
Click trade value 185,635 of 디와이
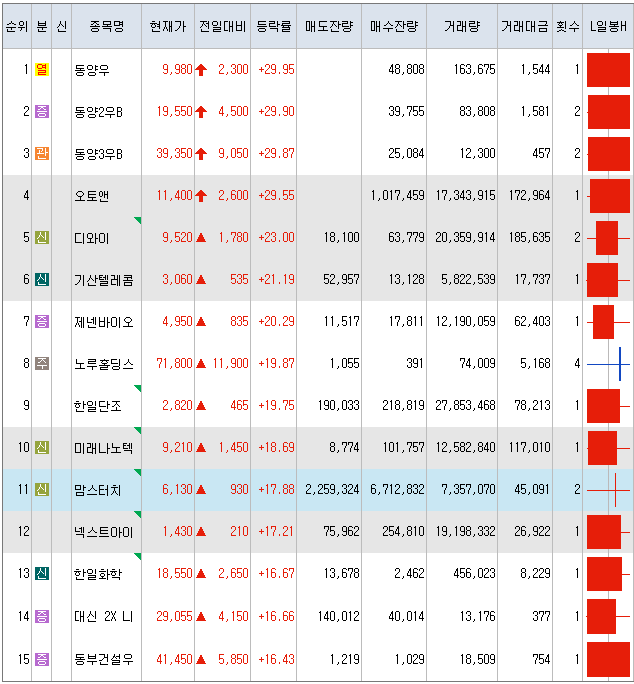[x=530, y=237]
